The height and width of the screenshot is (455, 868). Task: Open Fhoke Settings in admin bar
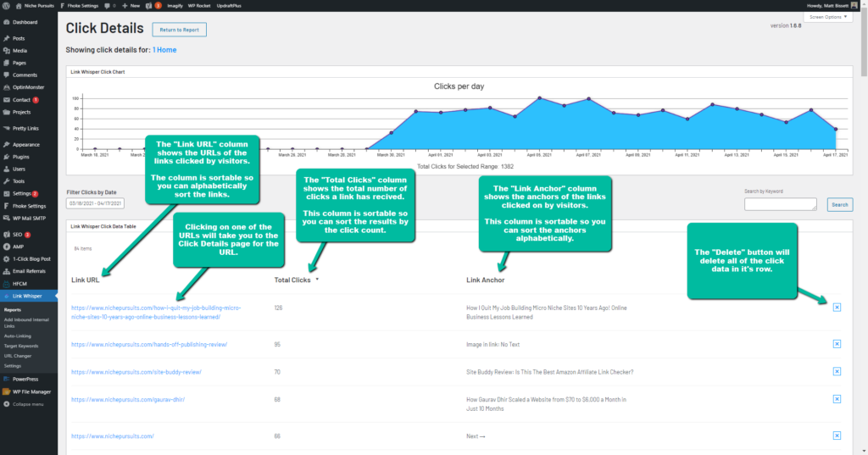(x=79, y=6)
